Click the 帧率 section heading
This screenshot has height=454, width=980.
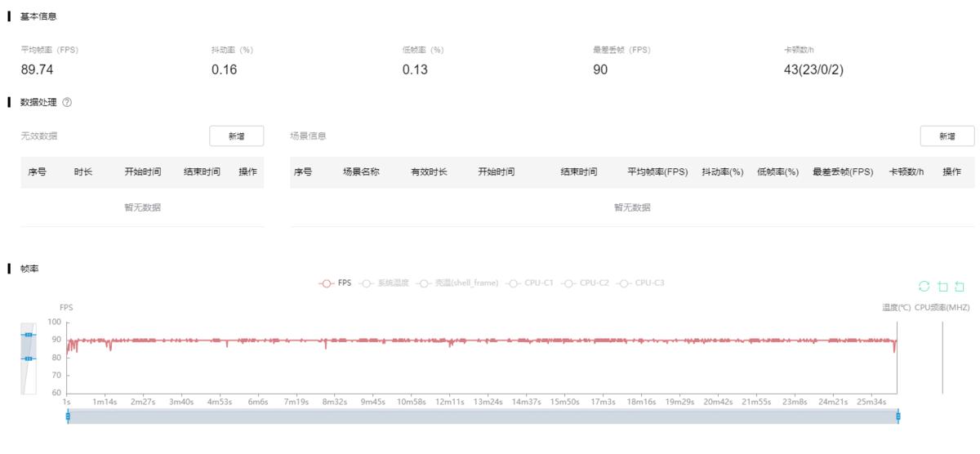coord(29,269)
